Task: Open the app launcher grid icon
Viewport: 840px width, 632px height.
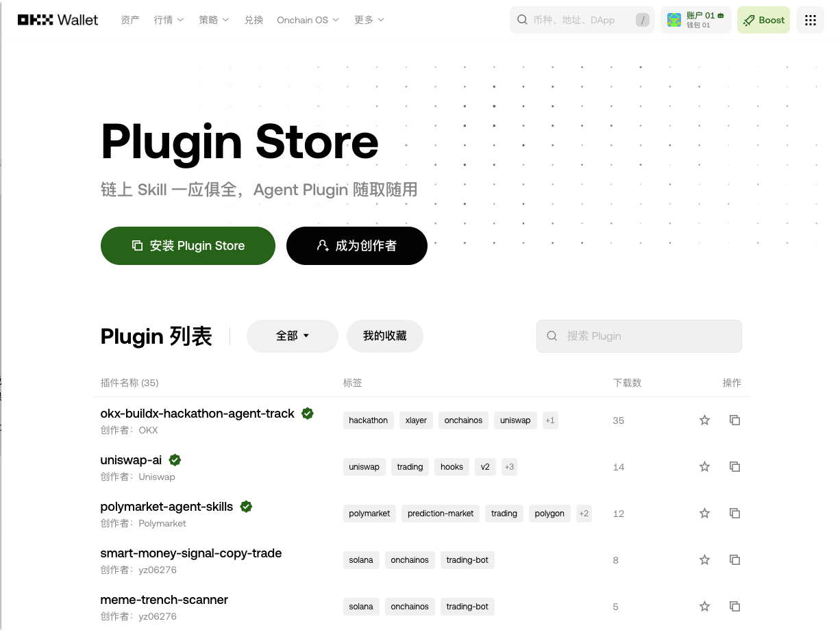Action: click(x=810, y=20)
